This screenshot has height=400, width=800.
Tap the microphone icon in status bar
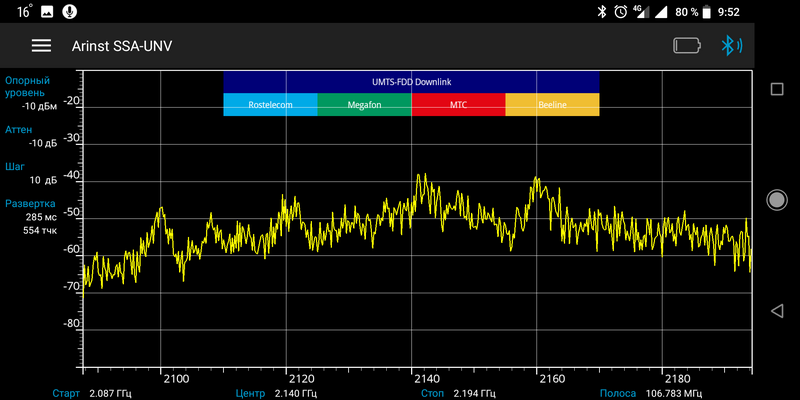click(69, 11)
